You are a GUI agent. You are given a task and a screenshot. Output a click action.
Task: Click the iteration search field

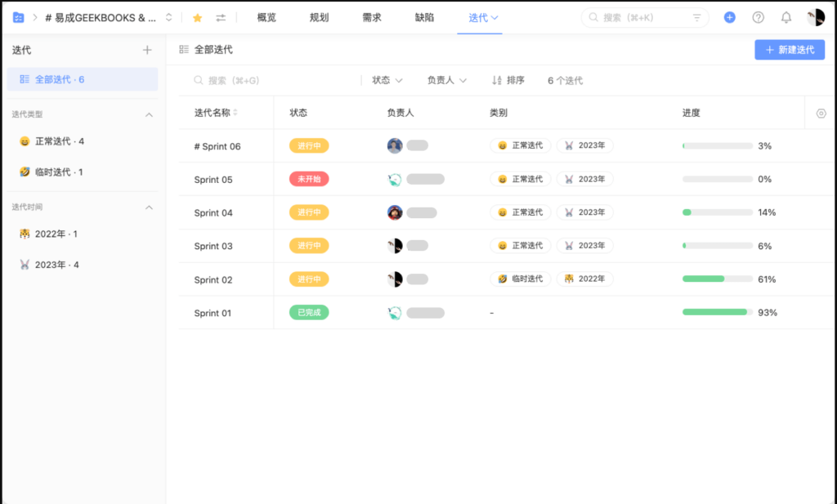tap(270, 80)
